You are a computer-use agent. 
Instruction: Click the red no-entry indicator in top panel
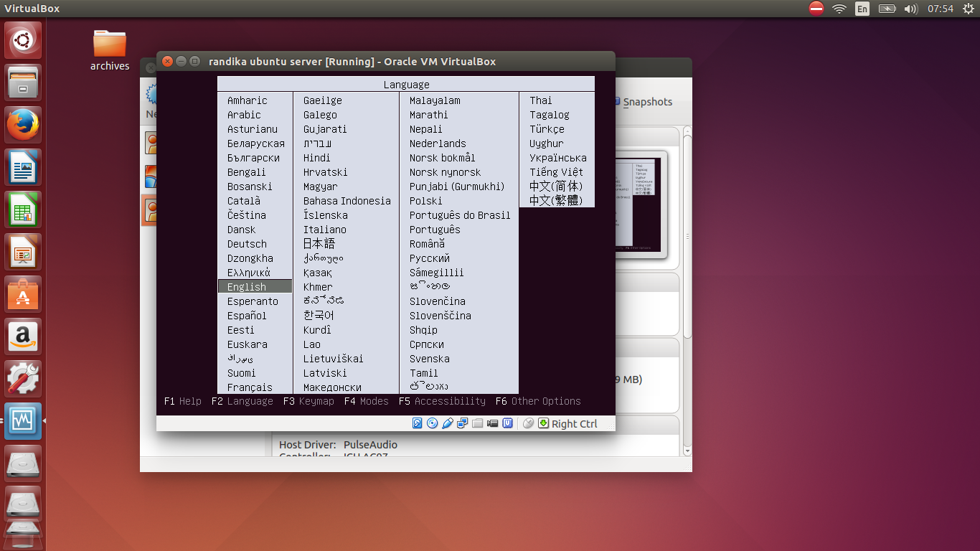pos(816,9)
